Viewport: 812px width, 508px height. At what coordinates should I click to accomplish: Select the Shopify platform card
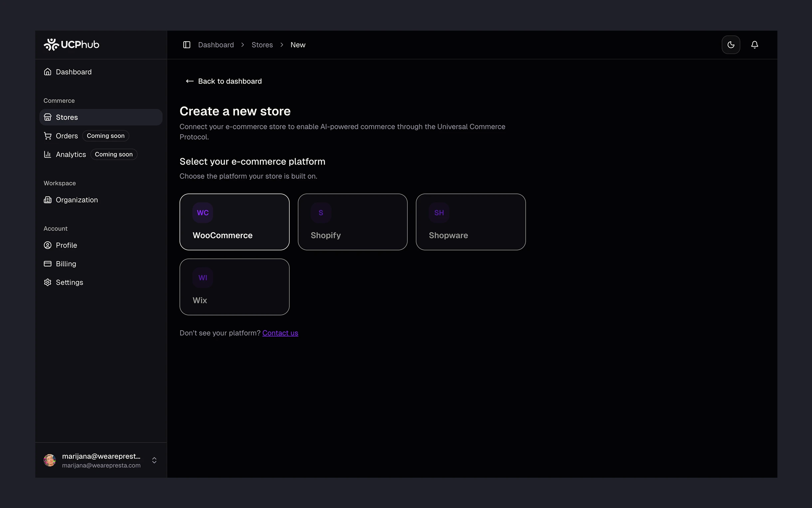coord(352,222)
